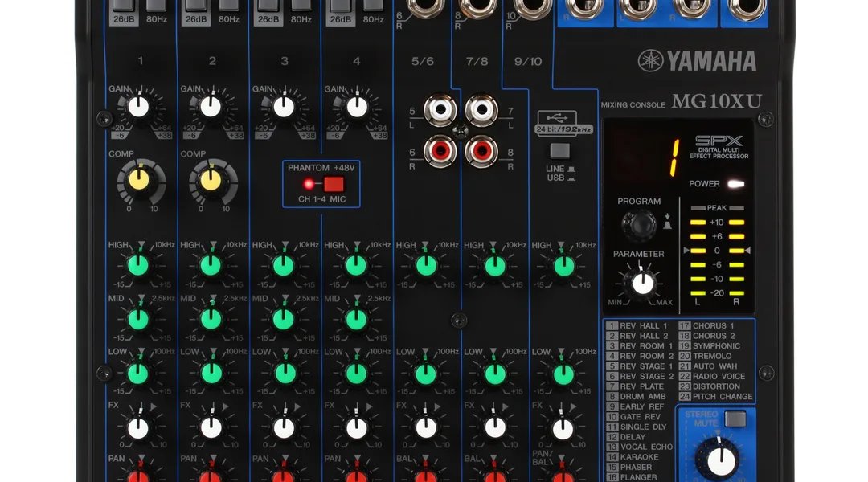Click the SPX PROGRAM knob

(x=638, y=226)
